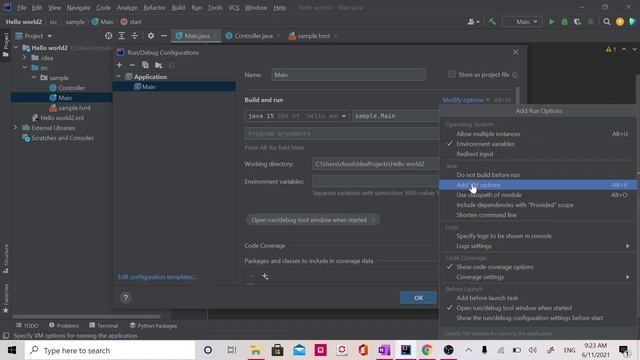Click Add New Configuration plus icon
640x360 pixels.
pos(119,65)
